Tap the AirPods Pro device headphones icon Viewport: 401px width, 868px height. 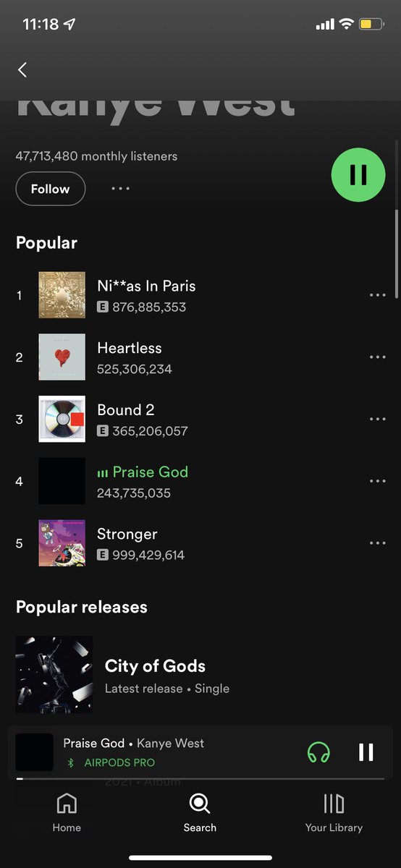coord(318,752)
